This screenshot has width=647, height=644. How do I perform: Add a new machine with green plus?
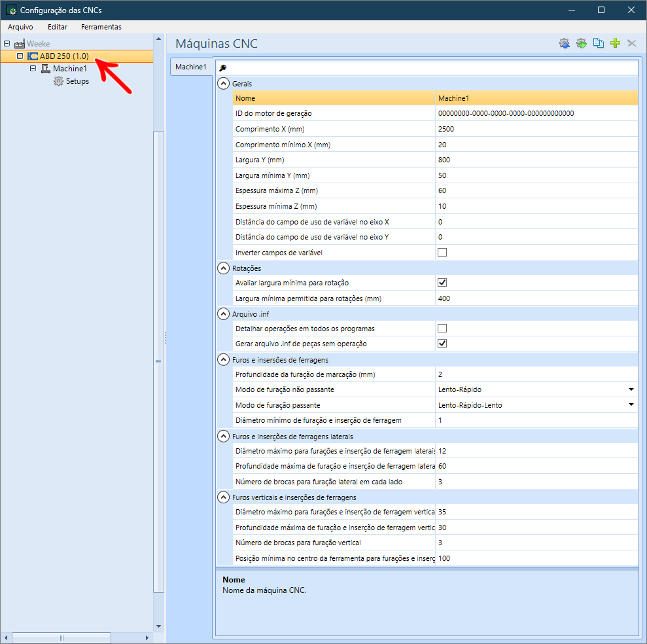(x=615, y=43)
